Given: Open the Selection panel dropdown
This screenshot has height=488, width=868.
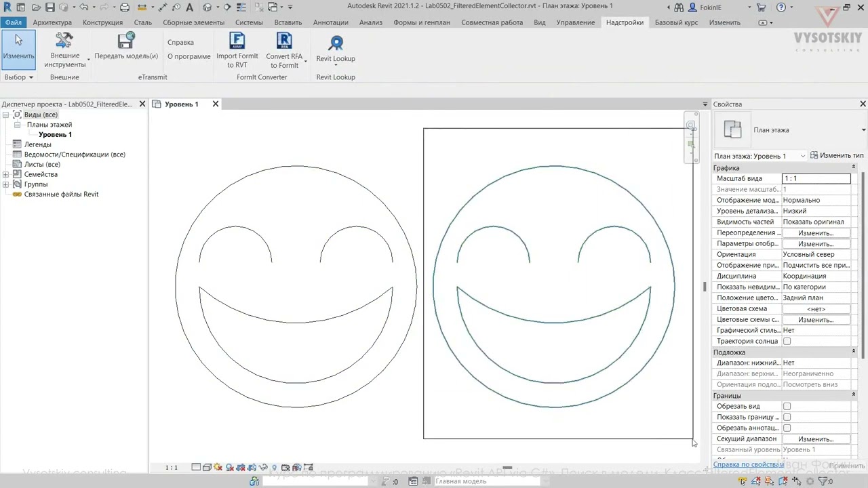Looking at the screenshot, I should coord(18,77).
